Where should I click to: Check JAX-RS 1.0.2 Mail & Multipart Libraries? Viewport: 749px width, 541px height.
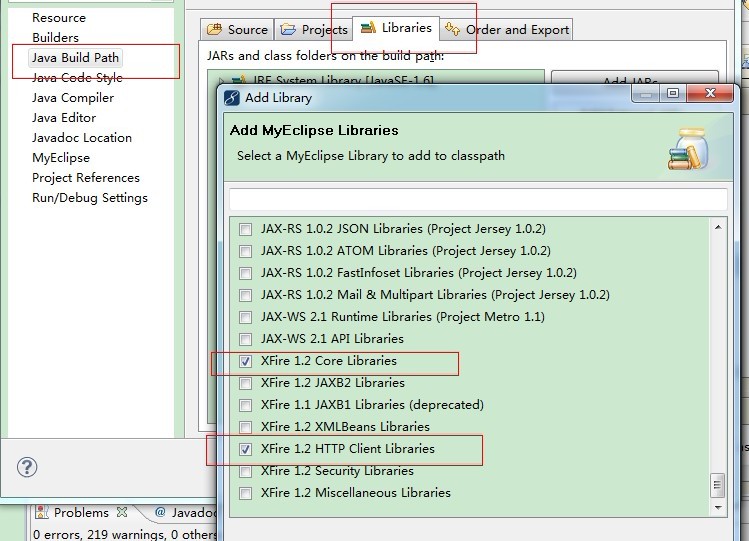[246, 295]
